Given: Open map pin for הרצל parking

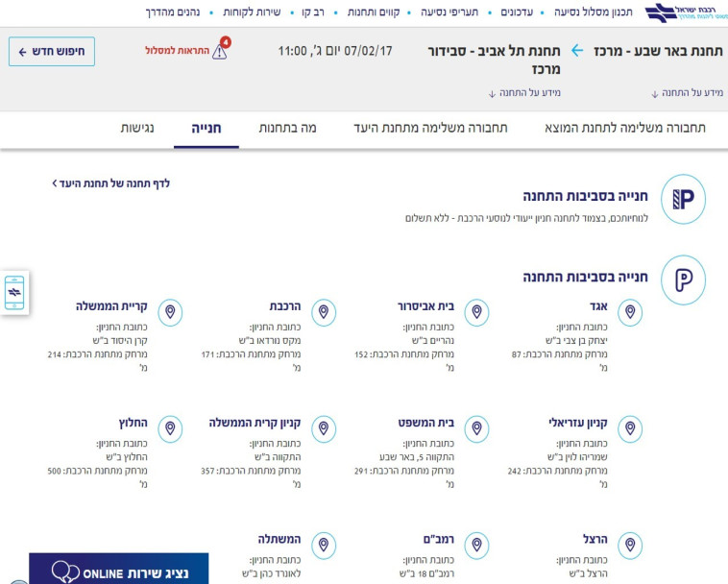Looking at the screenshot, I should [x=630, y=545].
